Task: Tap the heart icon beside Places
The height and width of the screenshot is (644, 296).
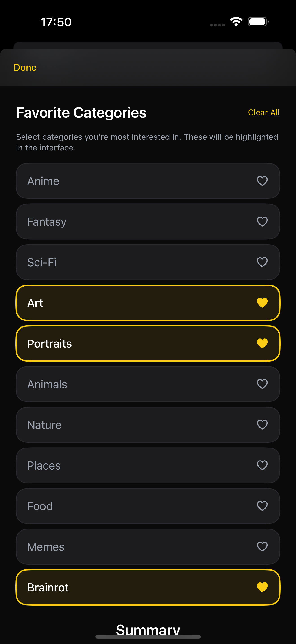Action: click(x=262, y=465)
